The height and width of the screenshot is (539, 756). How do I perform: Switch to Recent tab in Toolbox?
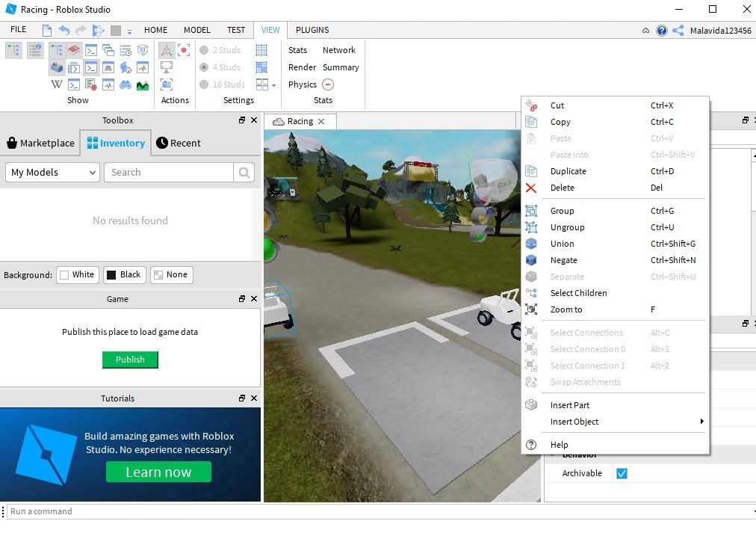(179, 143)
